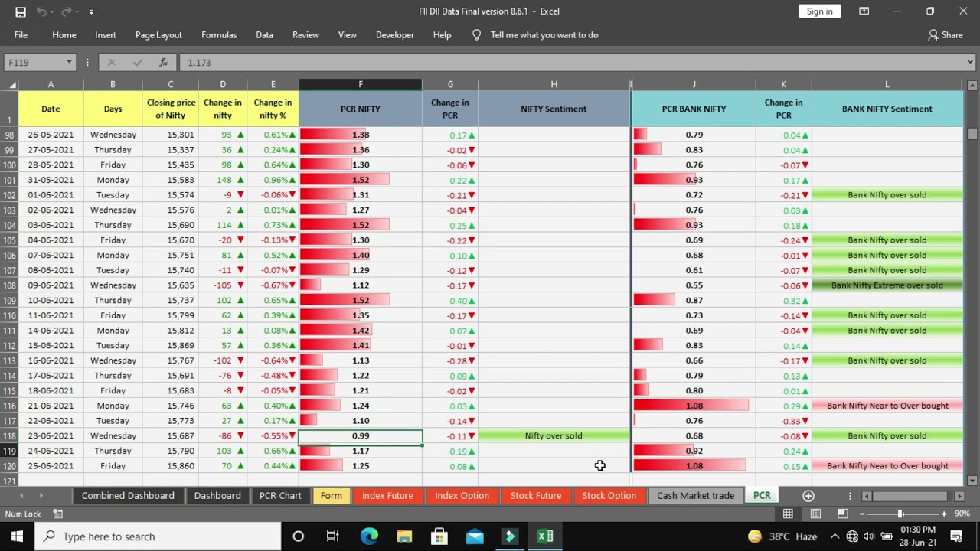Click the New sheet plus icon
The width and height of the screenshot is (980, 551).
point(808,496)
